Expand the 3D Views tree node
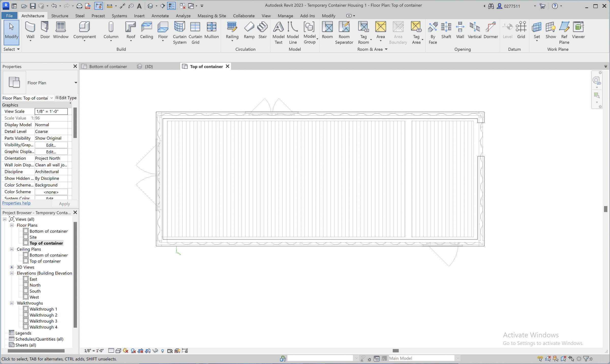610x364 pixels. point(12,267)
